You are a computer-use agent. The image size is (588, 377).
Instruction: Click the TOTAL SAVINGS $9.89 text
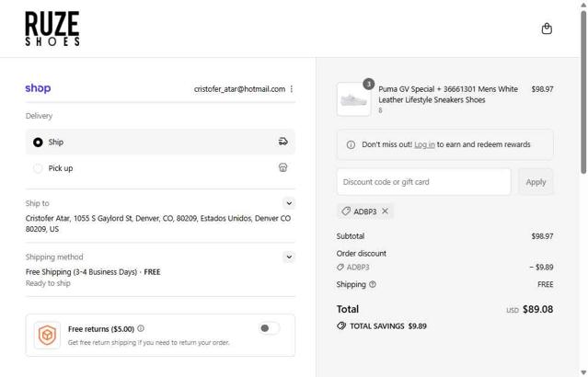click(x=388, y=326)
